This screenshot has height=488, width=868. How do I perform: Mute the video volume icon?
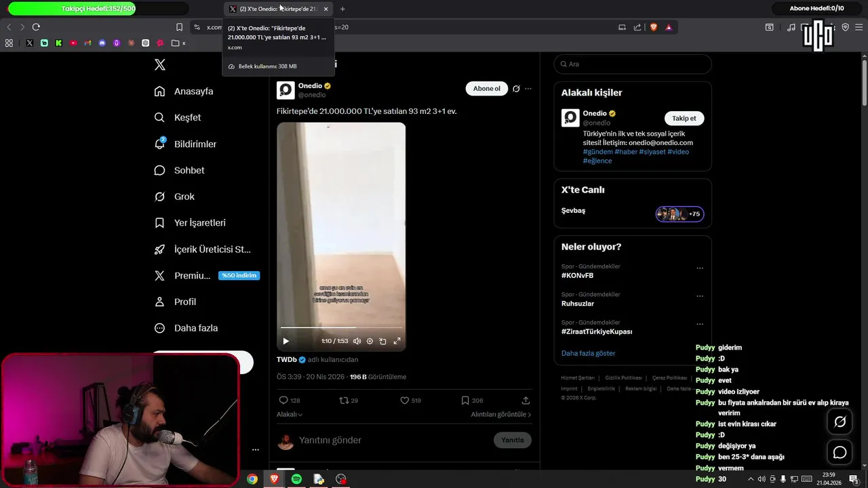tap(357, 341)
